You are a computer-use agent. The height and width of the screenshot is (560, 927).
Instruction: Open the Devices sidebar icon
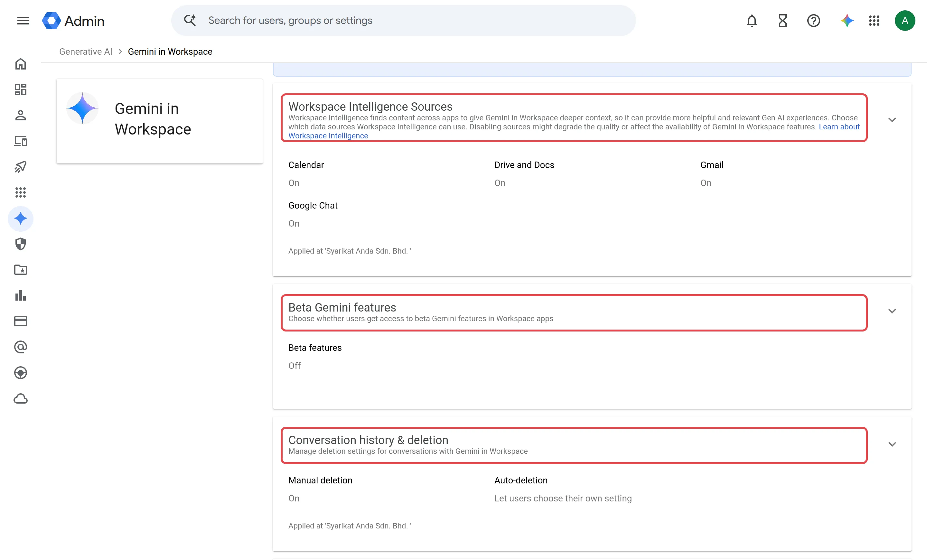click(20, 141)
